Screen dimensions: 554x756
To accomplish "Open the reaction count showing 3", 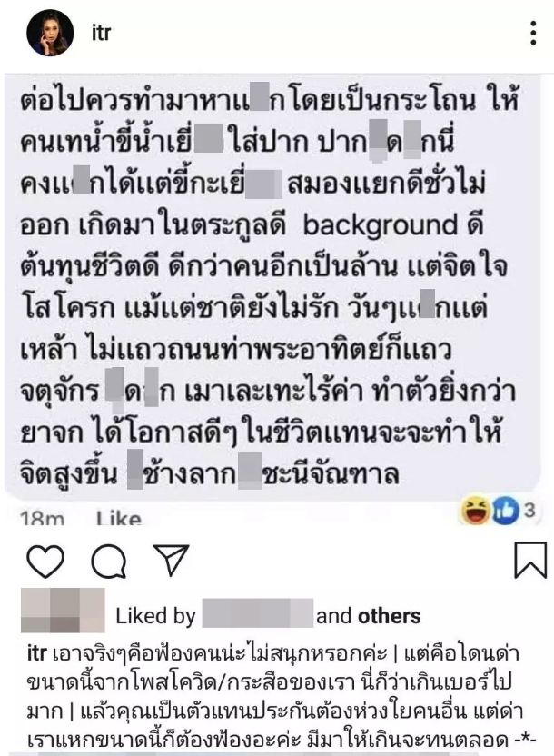I will pos(529,510).
